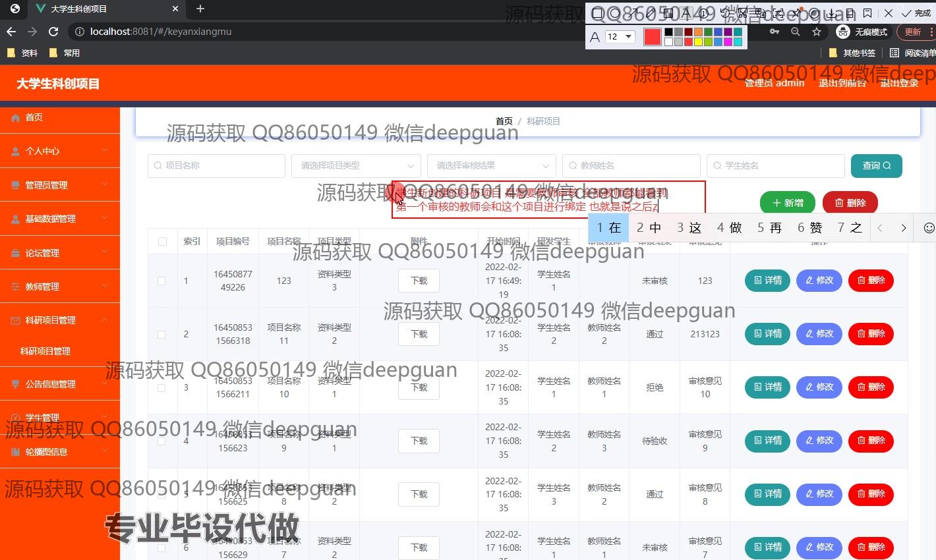936x560 pixels.
Task: Expand the 论坛管理 sidebar menu
Action: pyautogui.click(x=60, y=253)
